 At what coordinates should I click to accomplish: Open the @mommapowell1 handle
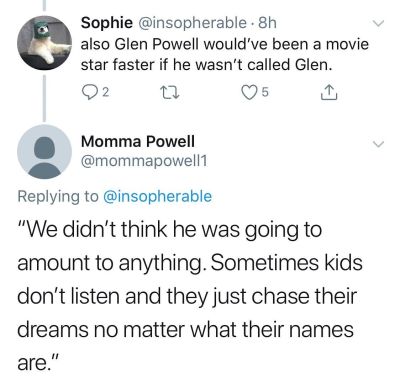pos(144,161)
